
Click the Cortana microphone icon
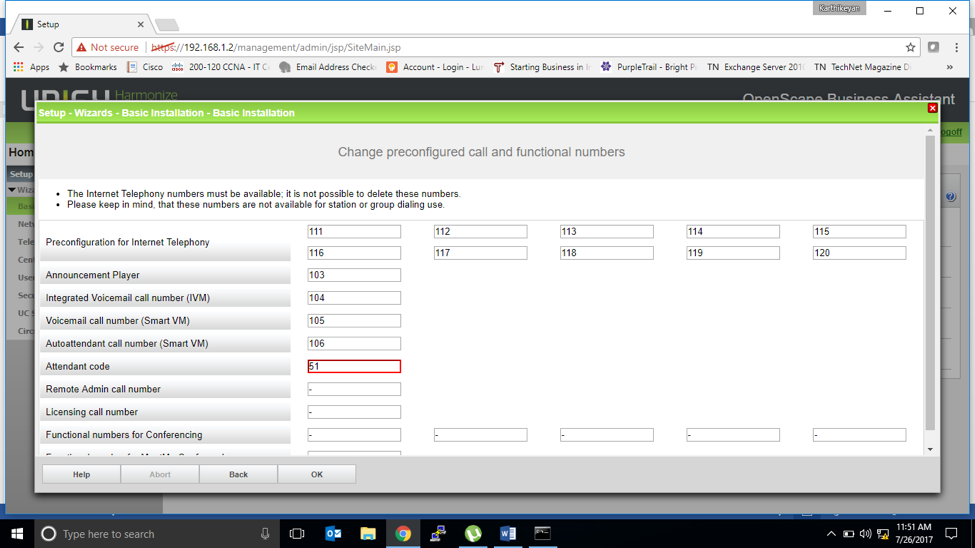pos(265,534)
